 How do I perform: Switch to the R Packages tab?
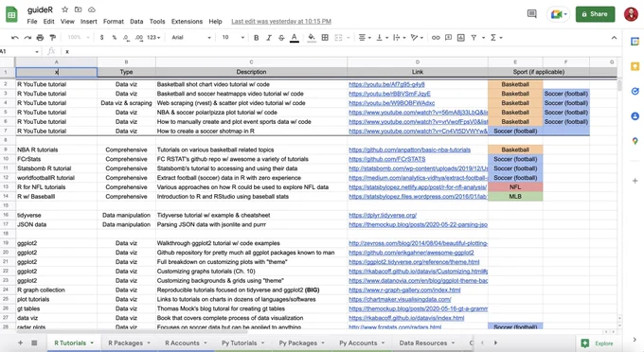[x=130, y=343]
